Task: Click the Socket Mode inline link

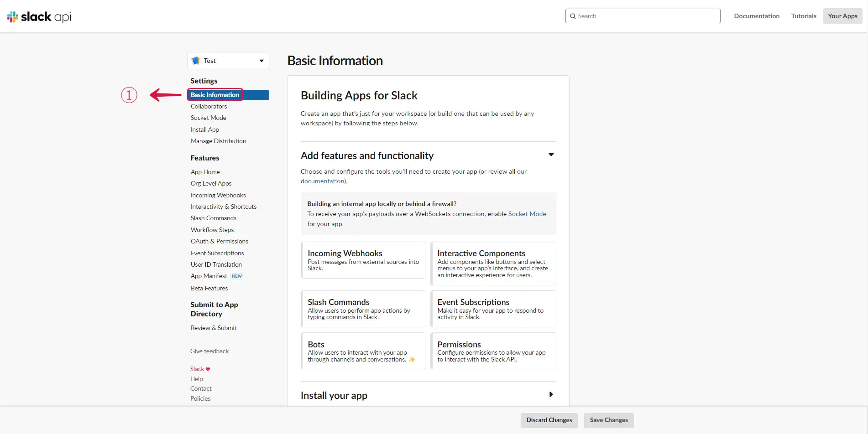Action: (x=527, y=214)
